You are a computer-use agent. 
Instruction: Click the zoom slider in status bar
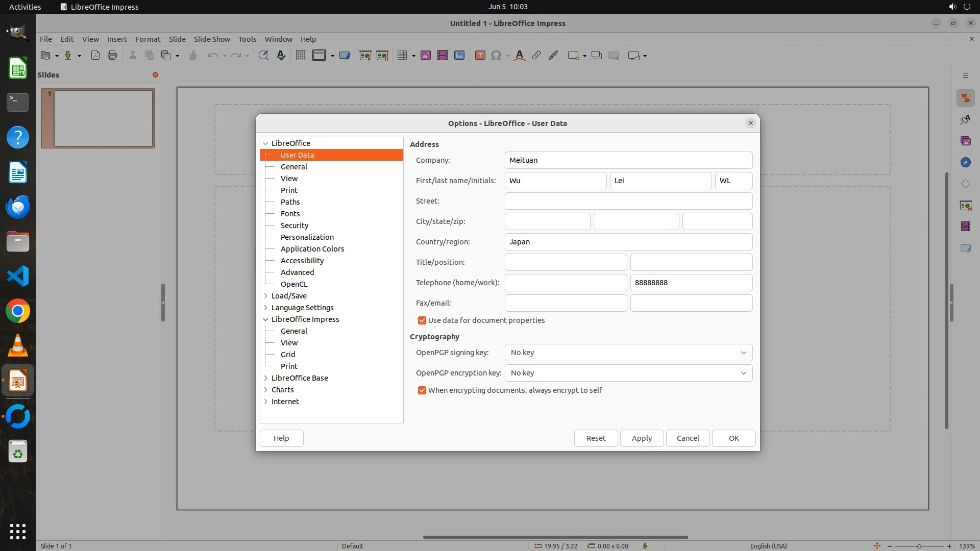coord(919,546)
